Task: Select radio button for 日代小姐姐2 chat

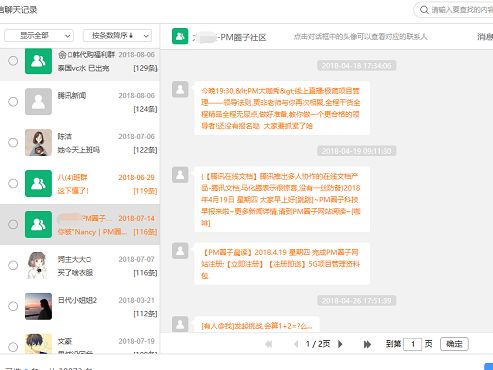Action: [13, 306]
